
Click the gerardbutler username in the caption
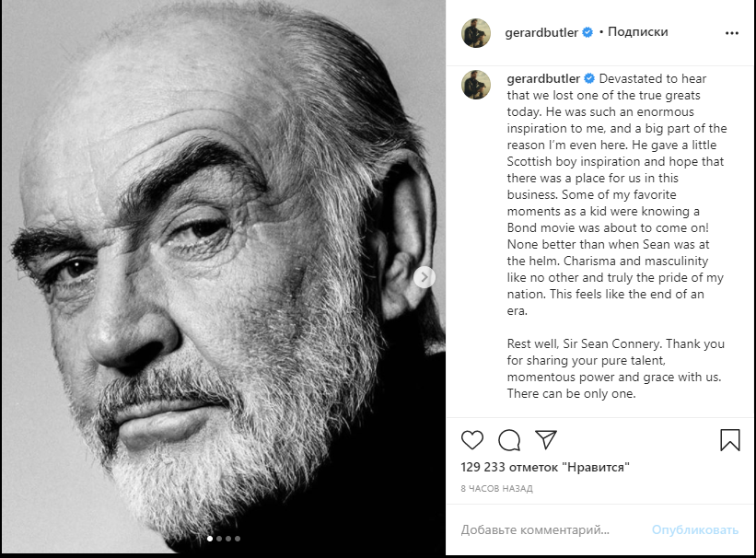543,79
